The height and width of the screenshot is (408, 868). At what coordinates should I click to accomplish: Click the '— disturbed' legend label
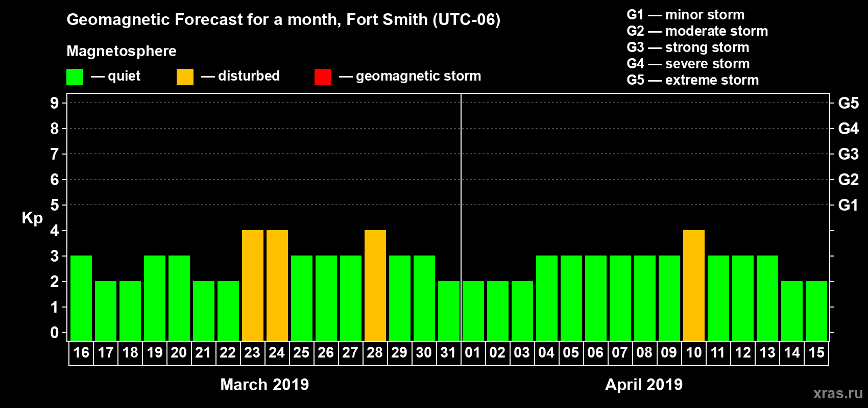tap(240, 76)
